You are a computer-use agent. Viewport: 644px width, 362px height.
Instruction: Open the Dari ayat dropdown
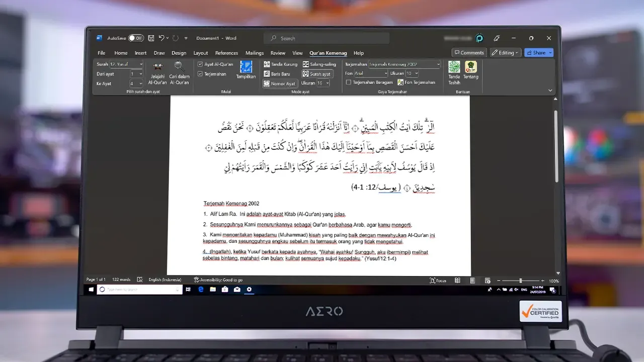coord(136,74)
